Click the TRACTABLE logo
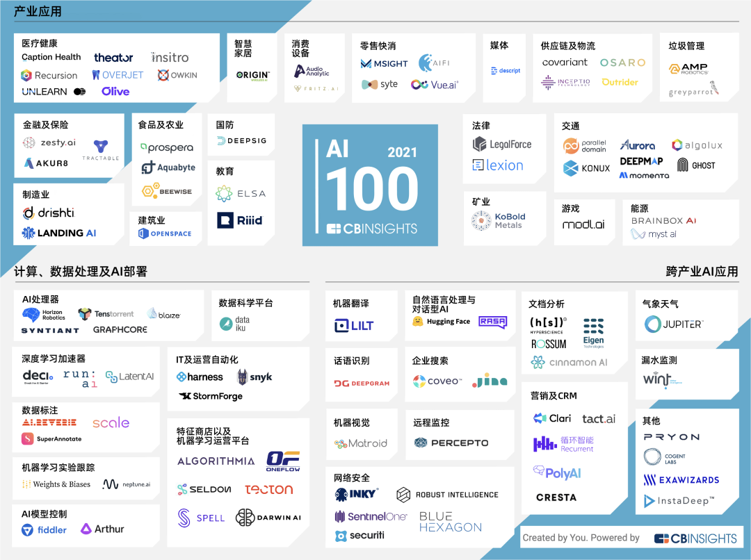Viewport: 751px width, 560px height. [x=101, y=150]
